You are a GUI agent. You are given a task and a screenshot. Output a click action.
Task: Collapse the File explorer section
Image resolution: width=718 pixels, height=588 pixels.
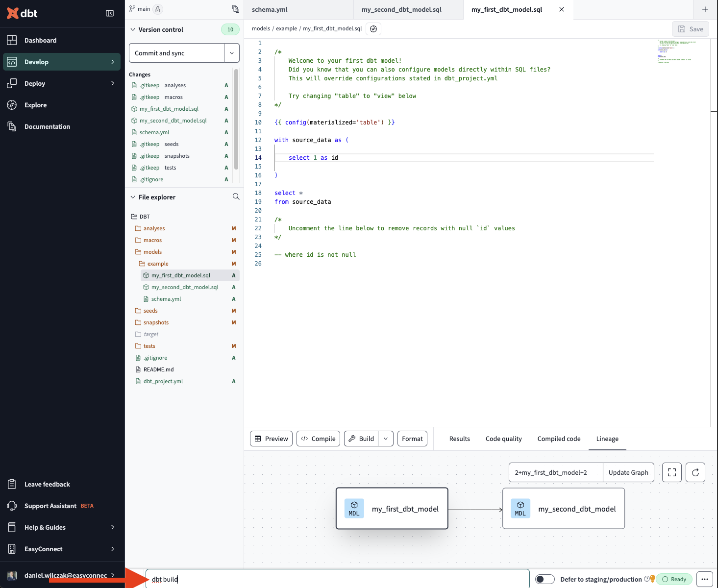133,197
